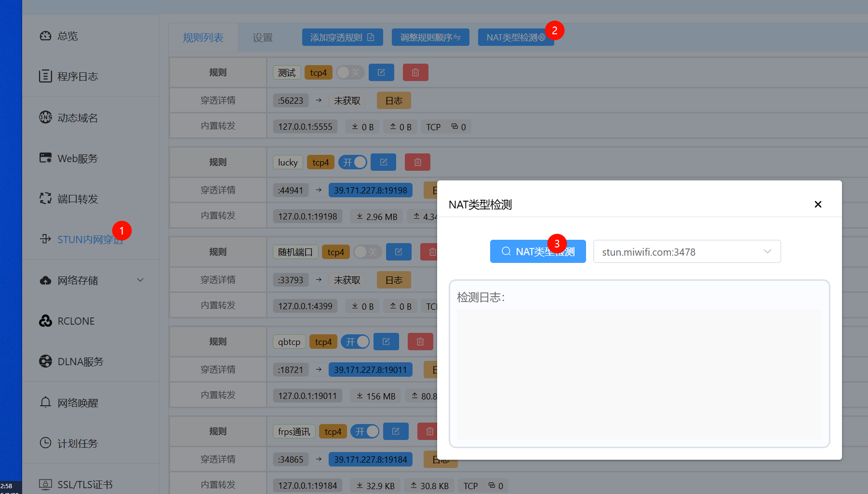The image size is (868, 494).
Task: Expand the 网络存储 submenu chevron
Action: tap(140, 280)
